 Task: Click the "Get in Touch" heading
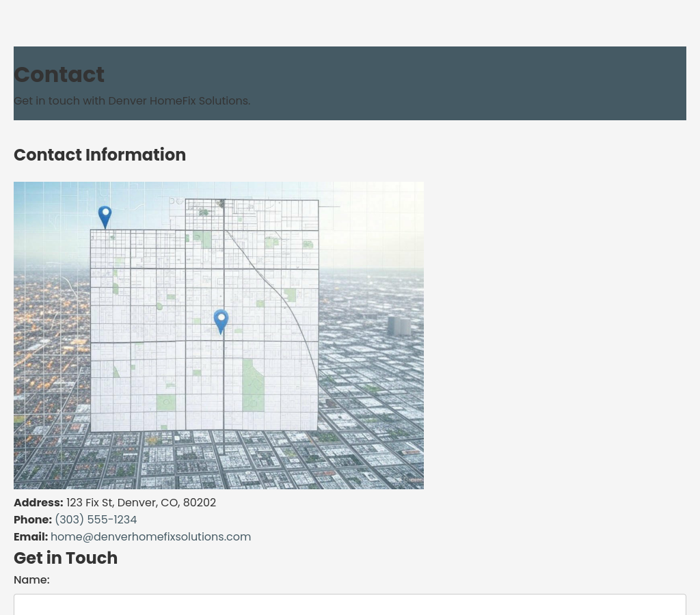(x=66, y=558)
